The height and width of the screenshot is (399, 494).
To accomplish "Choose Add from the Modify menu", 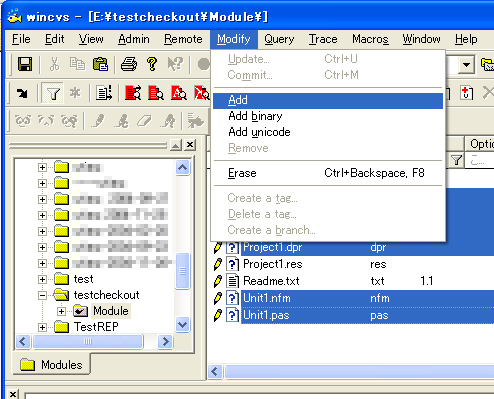I will (x=328, y=100).
